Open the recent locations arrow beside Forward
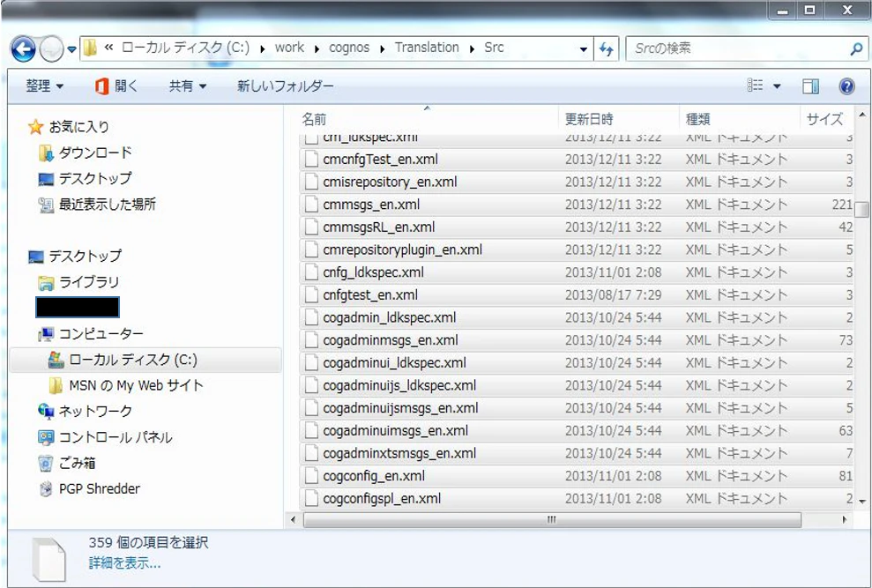The image size is (872, 588). pyautogui.click(x=71, y=49)
